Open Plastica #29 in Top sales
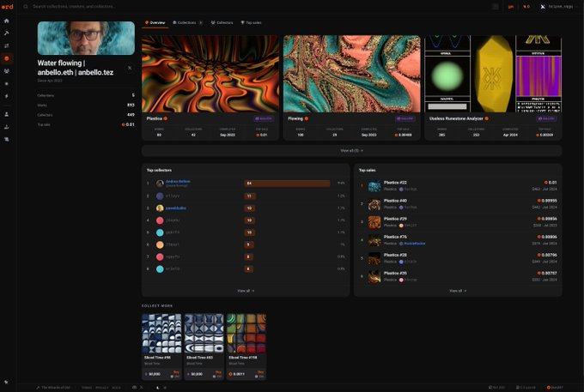Viewport: 584px width, 392px height. (395, 219)
